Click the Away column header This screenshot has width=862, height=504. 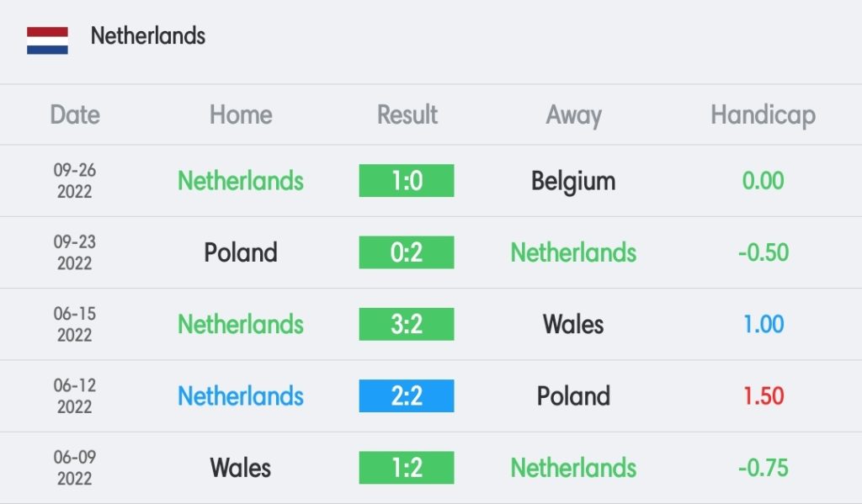point(573,116)
